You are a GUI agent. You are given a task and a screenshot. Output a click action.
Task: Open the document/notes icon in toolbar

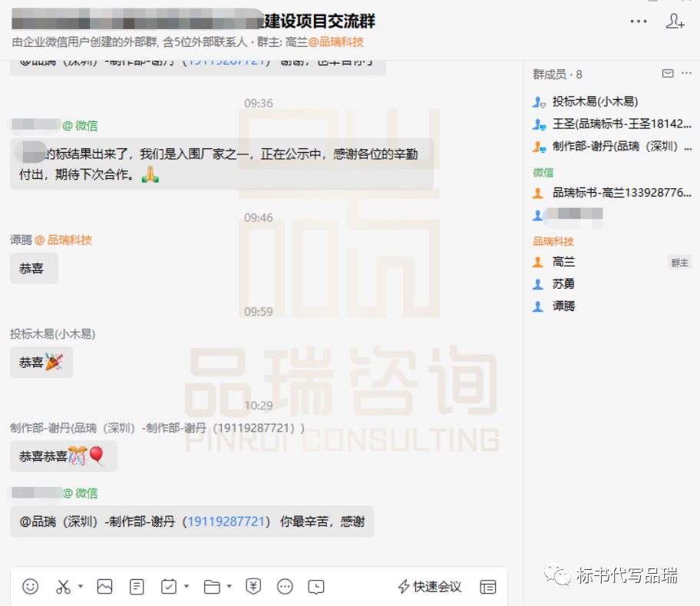point(137,586)
